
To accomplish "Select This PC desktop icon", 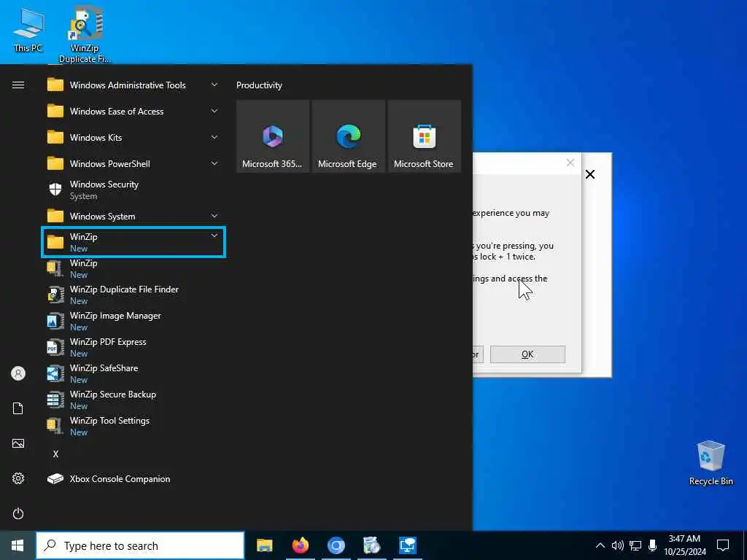I will point(28,31).
